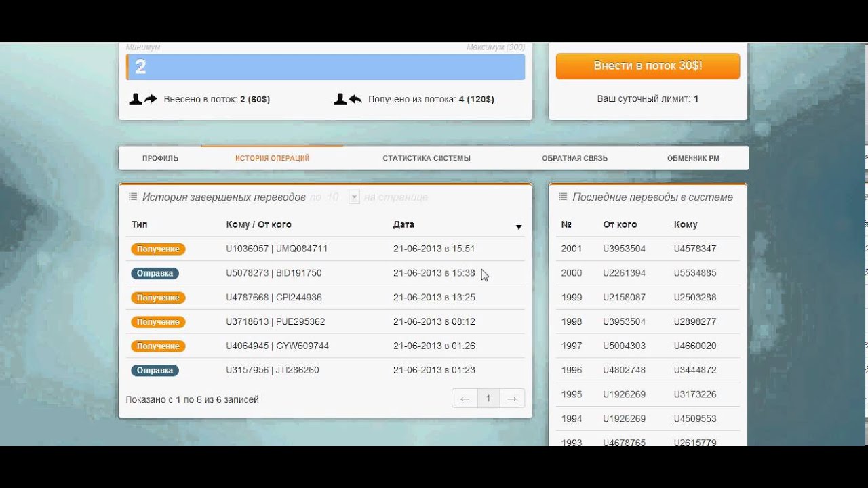Image resolution: width=868 pixels, height=488 pixels.
Task: Click date 21-06-2013 в 15:38
Action: (x=434, y=273)
